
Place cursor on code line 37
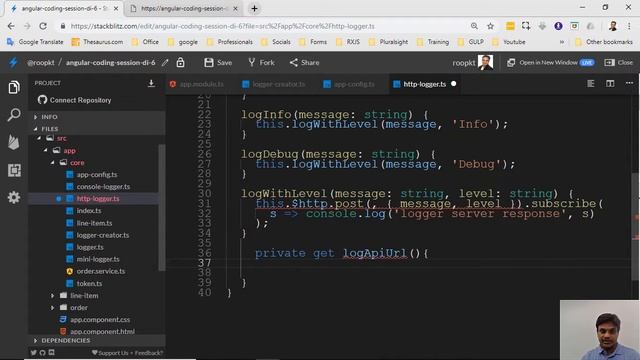[429, 263]
